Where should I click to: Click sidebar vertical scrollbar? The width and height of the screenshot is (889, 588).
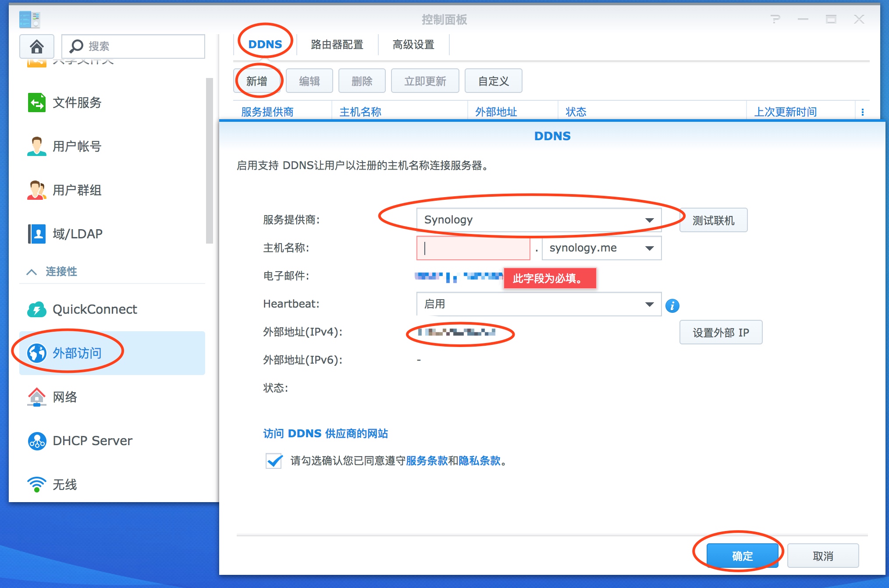coord(209,160)
